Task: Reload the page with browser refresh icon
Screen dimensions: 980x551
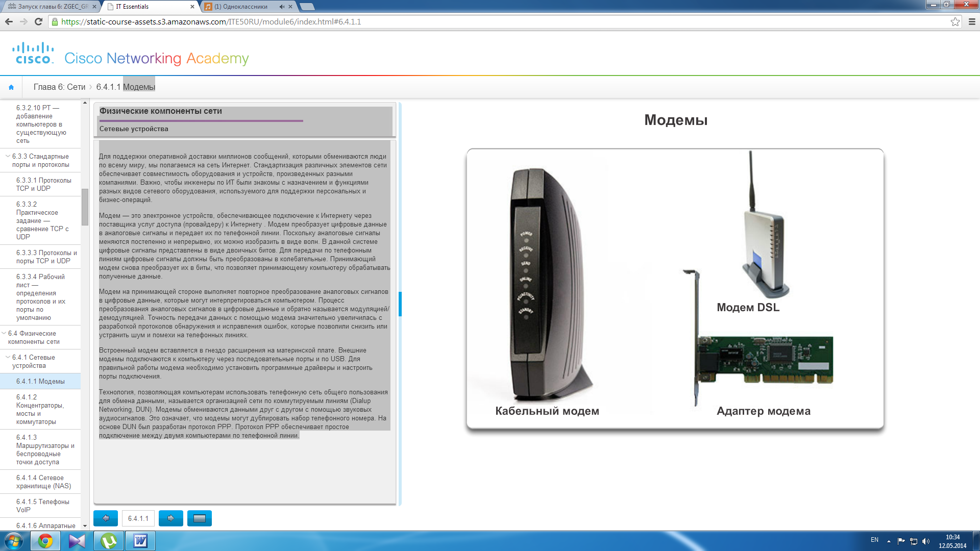Action: coord(38,21)
